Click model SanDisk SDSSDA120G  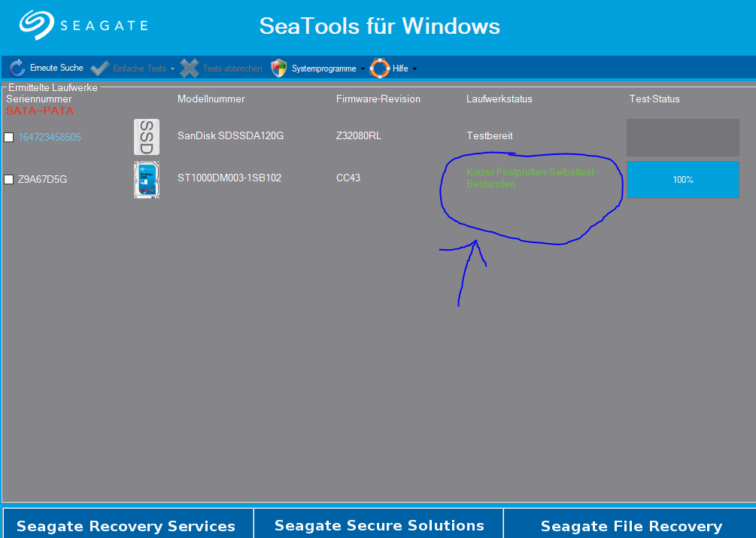coord(230,136)
